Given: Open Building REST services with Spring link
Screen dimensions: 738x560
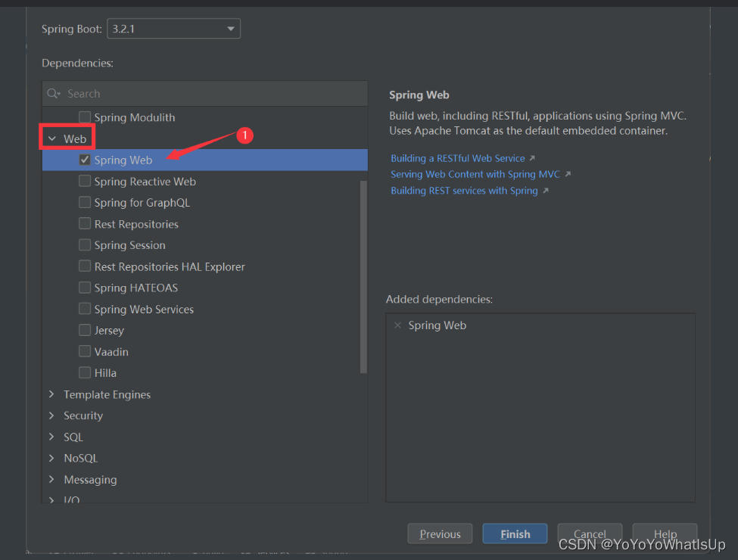Looking at the screenshot, I should coord(464,191).
